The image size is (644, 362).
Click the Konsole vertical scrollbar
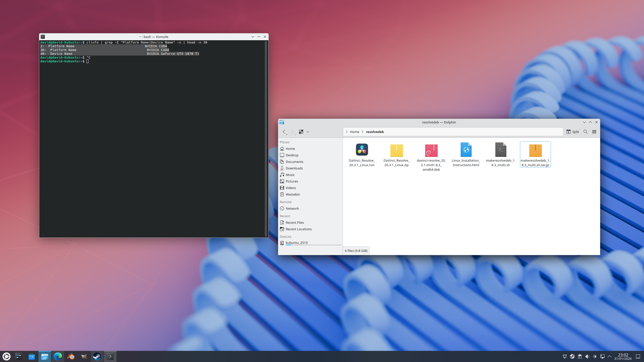266,138
